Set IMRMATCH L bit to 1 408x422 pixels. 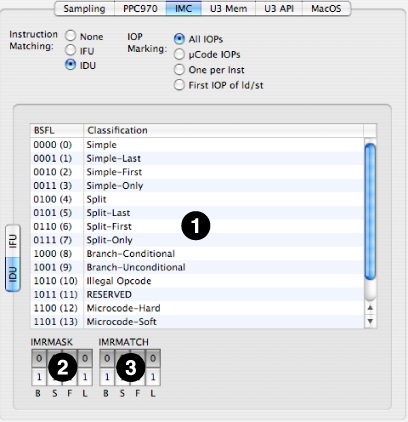pyautogui.click(x=153, y=377)
